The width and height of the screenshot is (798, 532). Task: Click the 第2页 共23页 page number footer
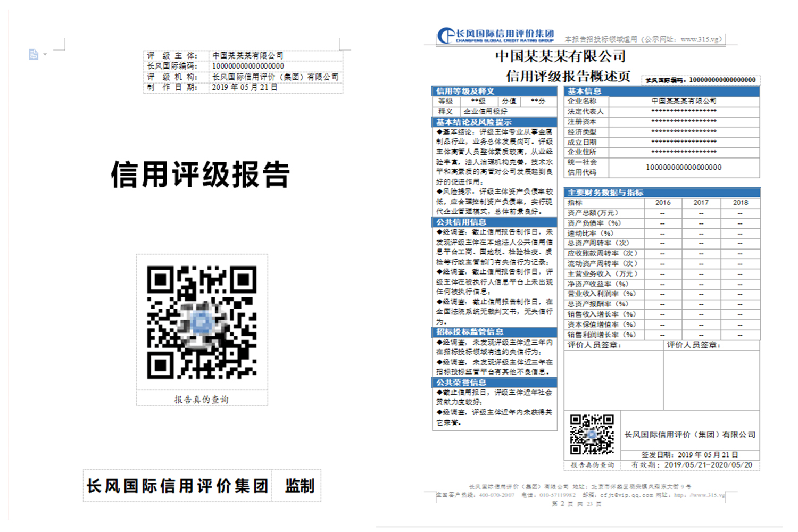(x=577, y=504)
